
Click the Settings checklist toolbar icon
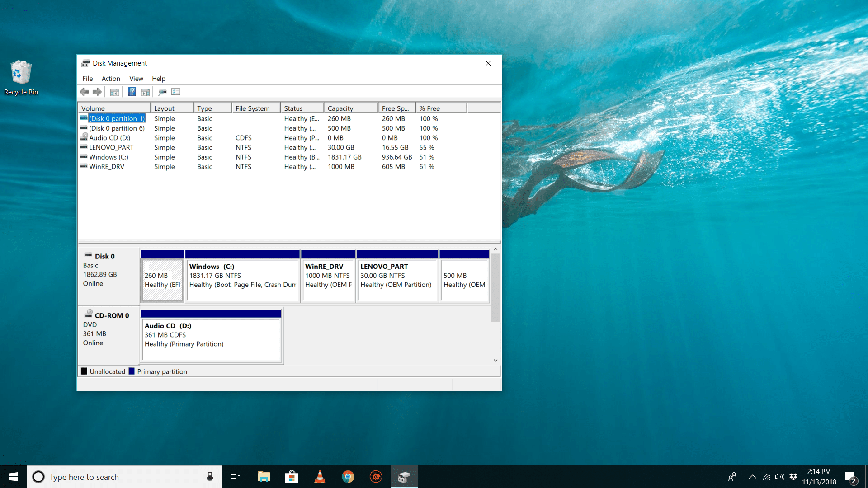coord(176,92)
